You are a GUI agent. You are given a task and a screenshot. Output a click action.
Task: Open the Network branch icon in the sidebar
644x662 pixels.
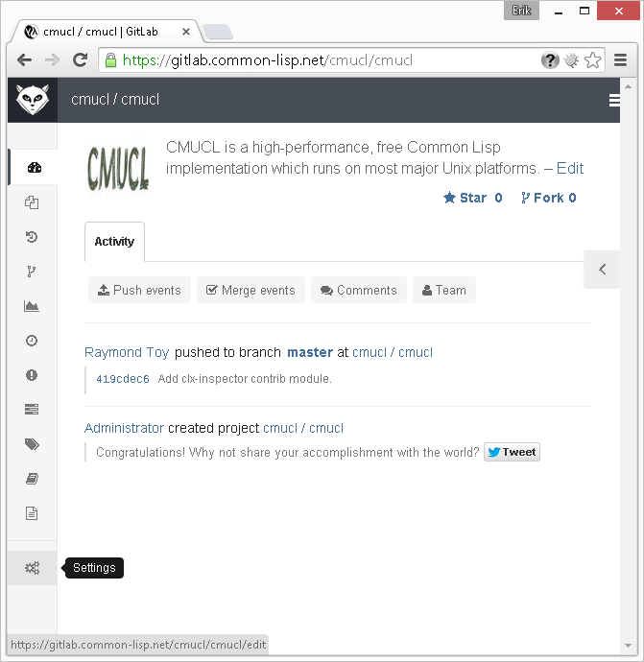point(32,272)
